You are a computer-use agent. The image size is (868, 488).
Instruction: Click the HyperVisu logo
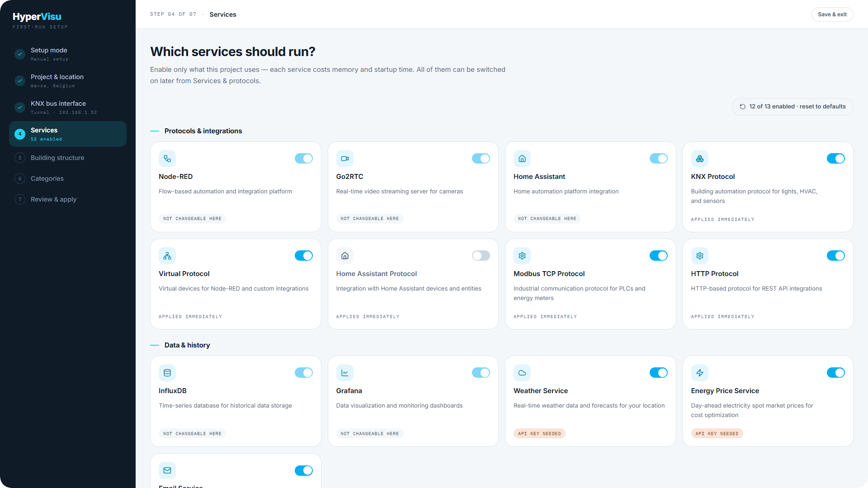37,17
